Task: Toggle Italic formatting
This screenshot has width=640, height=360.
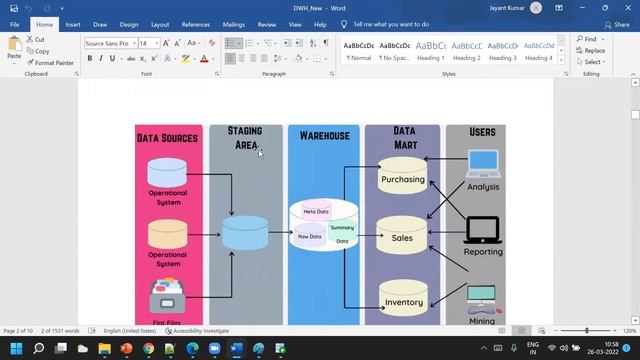Action: coord(101,59)
